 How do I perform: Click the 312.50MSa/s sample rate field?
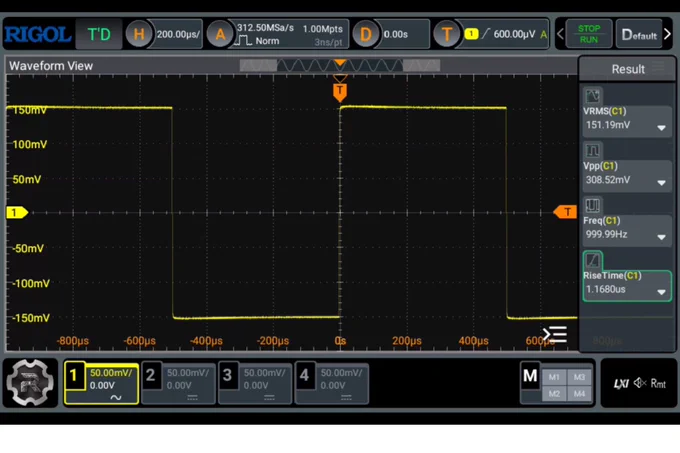click(x=265, y=28)
